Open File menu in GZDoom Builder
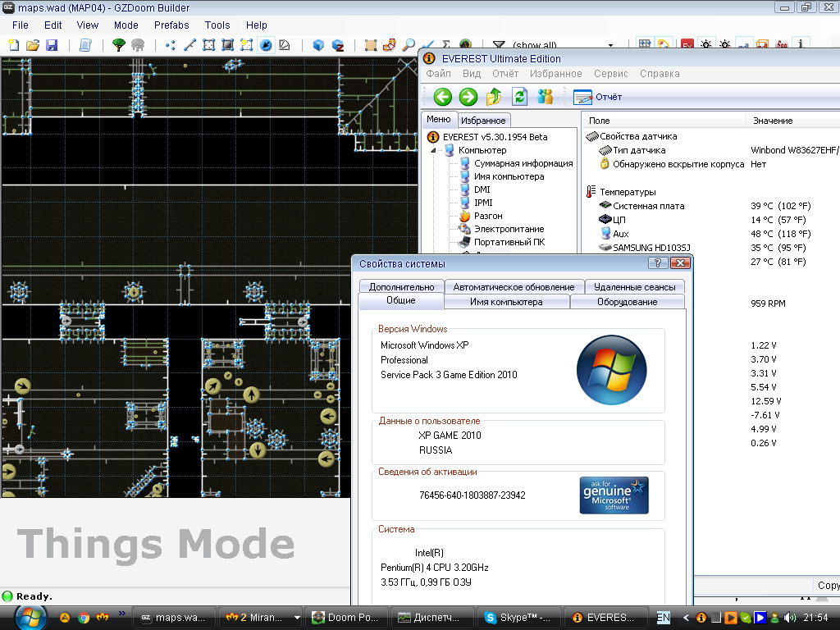The width and height of the screenshot is (840, 630). tap(21, 25)
